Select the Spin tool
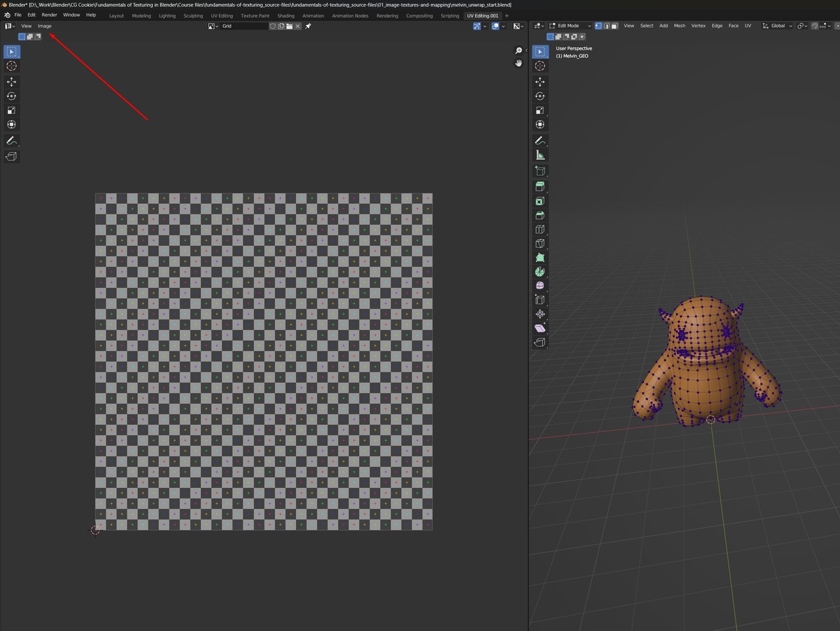 pos(540,272)
